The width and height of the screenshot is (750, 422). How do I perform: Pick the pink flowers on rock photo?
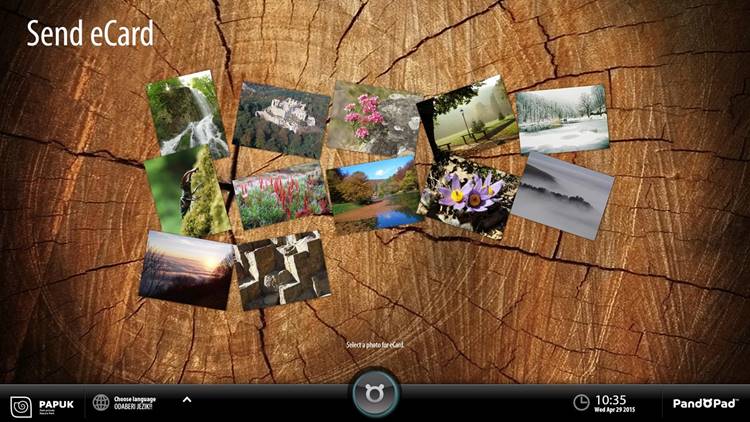(373, 118)
